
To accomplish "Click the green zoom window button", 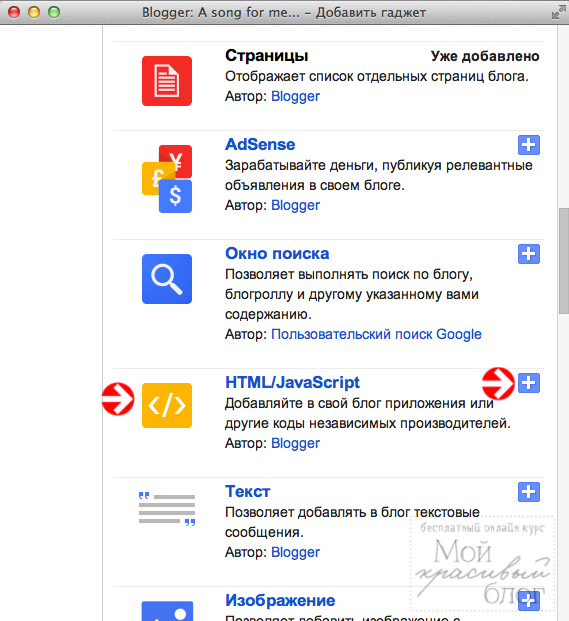I will click(54, 12).
